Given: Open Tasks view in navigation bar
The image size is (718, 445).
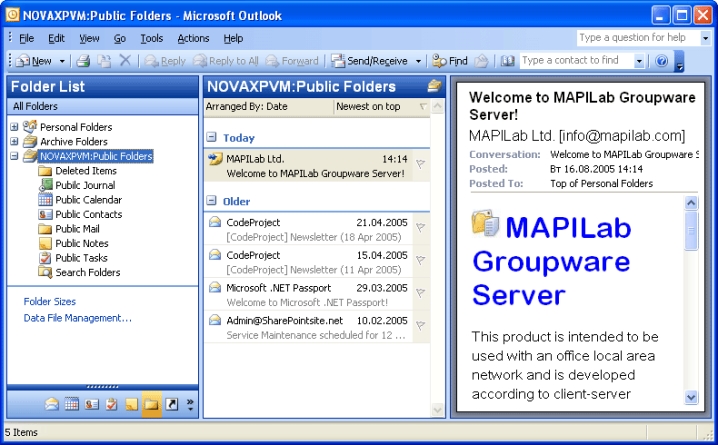Looking at the screenshot, I should pos(111,405).
